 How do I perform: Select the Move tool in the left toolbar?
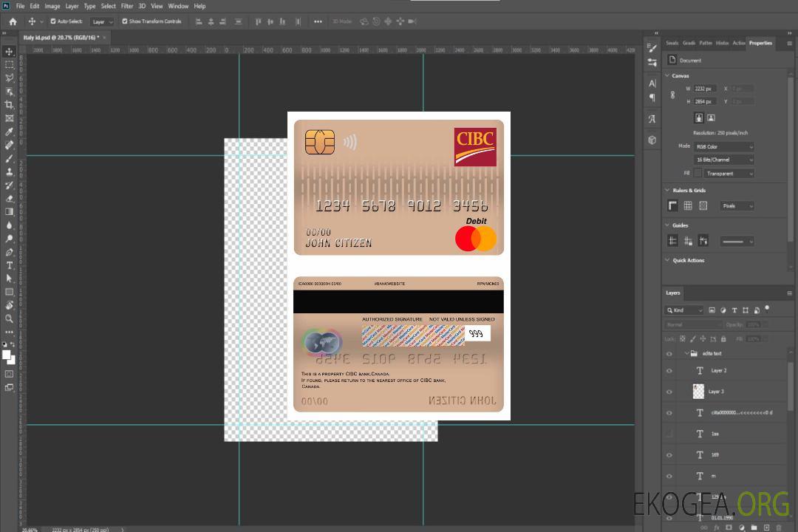tap(9, 52)
